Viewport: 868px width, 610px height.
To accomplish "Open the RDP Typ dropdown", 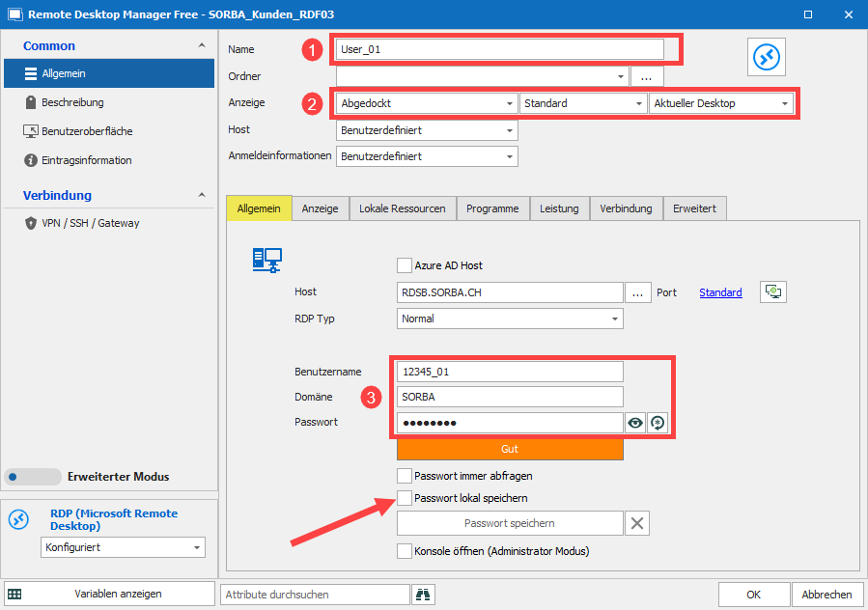I will click(510, 319).
